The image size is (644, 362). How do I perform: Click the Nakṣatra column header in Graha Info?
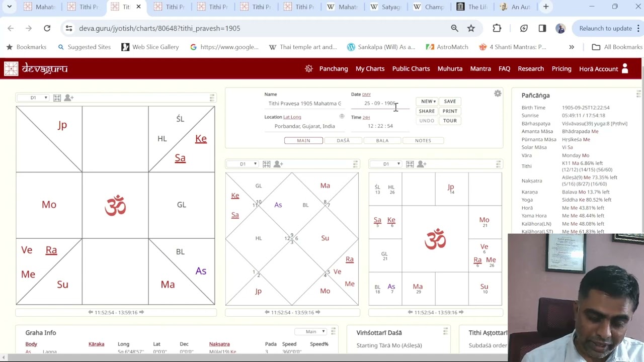219,344
